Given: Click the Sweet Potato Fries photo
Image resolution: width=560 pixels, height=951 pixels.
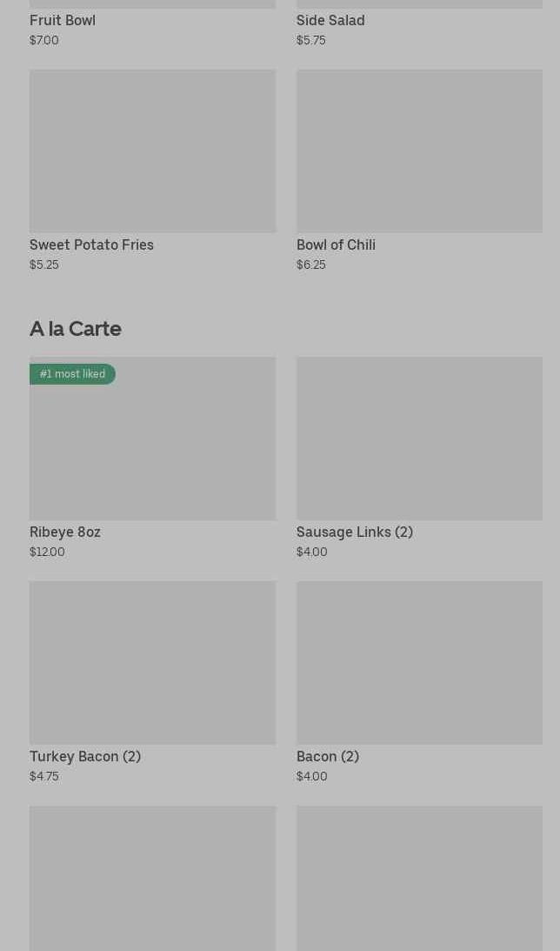Looking at the screenshot, I should click(x=152, y=151).
